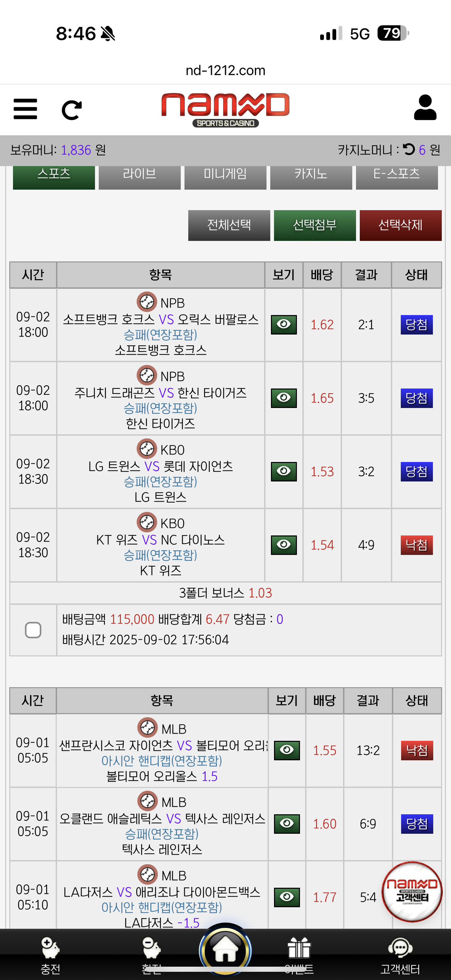Viewport: 451px width, 980px height.
Task: Tap the page refresh icon
Action: coord(71,110)
